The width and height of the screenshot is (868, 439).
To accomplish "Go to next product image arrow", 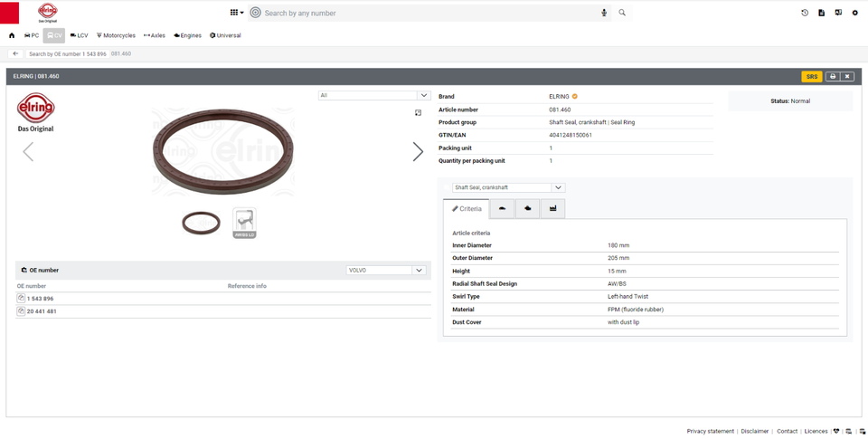I will click(418, 152).
